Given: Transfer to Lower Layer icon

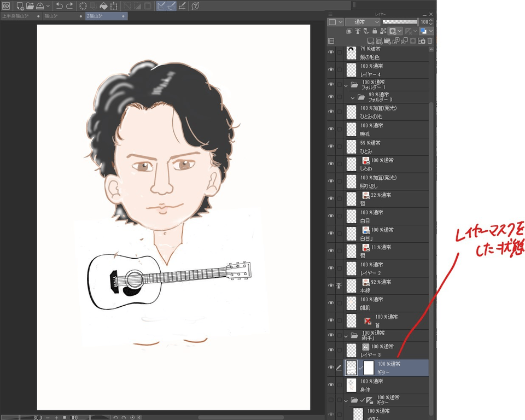Looking at the screenshot, I should point(396,41).
